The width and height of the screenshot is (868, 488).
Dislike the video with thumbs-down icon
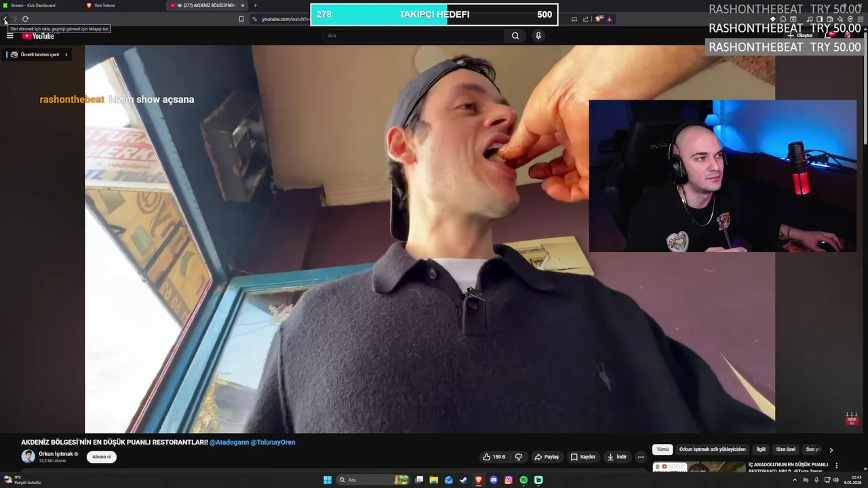(519, 457)
